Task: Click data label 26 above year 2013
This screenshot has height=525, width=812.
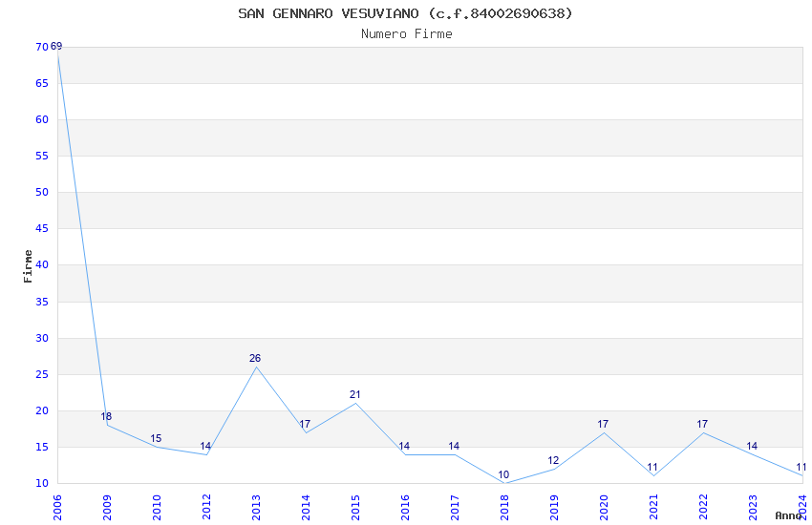Action: (x=255, y=358)
